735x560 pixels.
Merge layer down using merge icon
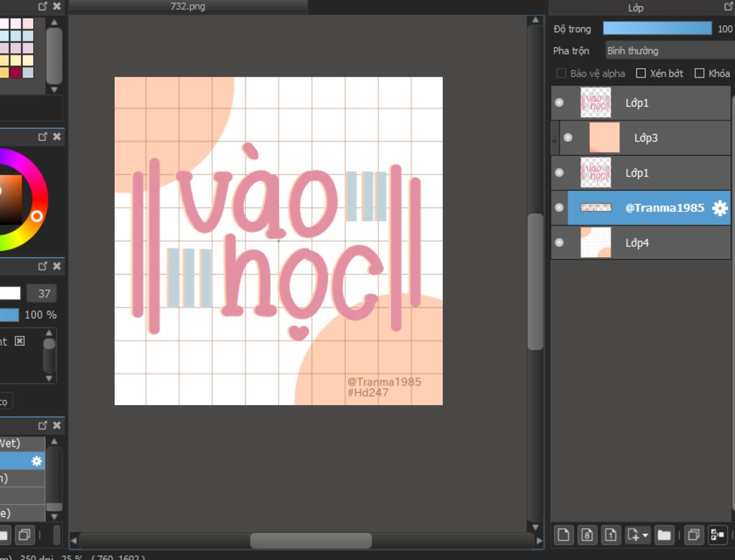[717, 535]
